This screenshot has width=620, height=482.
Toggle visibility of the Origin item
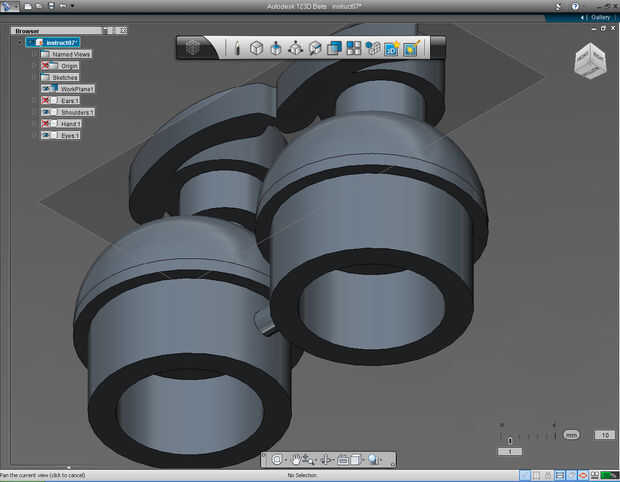click(45, 66)
